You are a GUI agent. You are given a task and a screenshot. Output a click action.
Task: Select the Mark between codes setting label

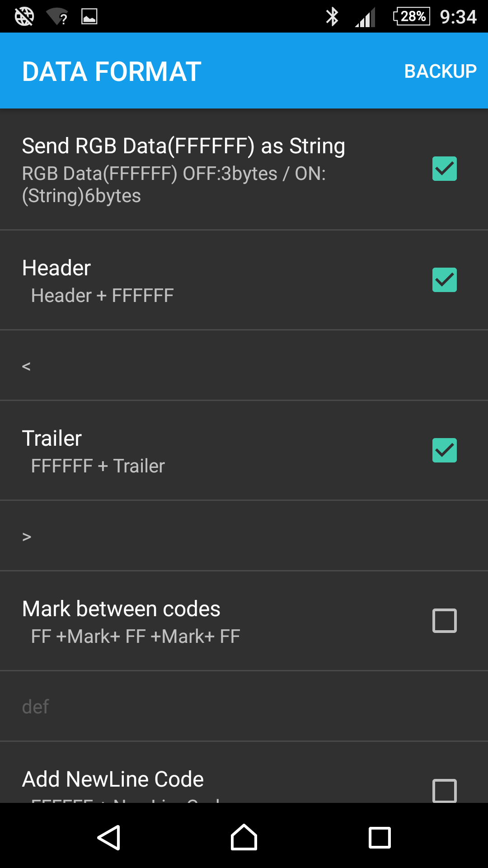(121, 609)
